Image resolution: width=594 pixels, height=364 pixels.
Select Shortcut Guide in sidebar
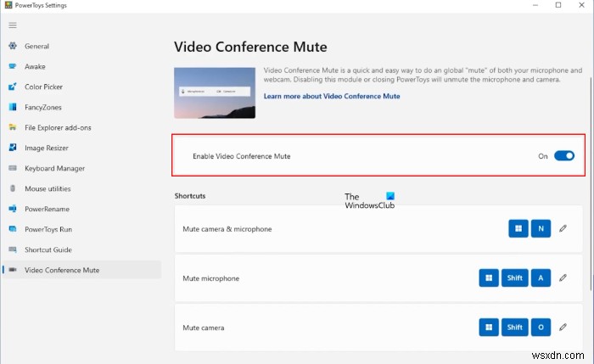[x=48, y=249]
